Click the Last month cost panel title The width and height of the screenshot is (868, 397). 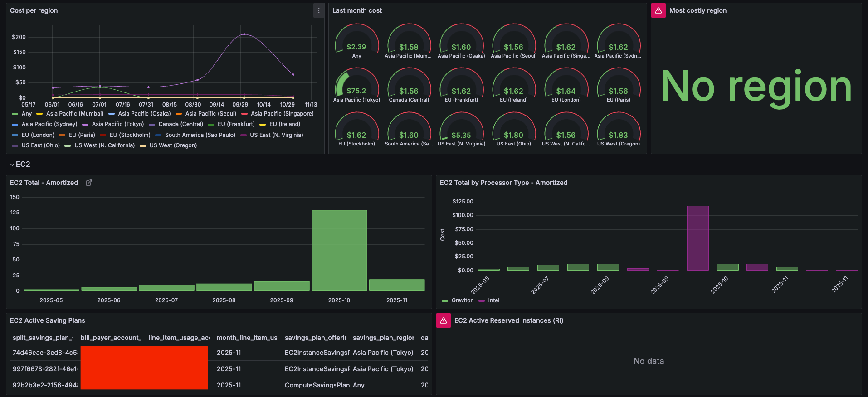[x=357, y=10]
